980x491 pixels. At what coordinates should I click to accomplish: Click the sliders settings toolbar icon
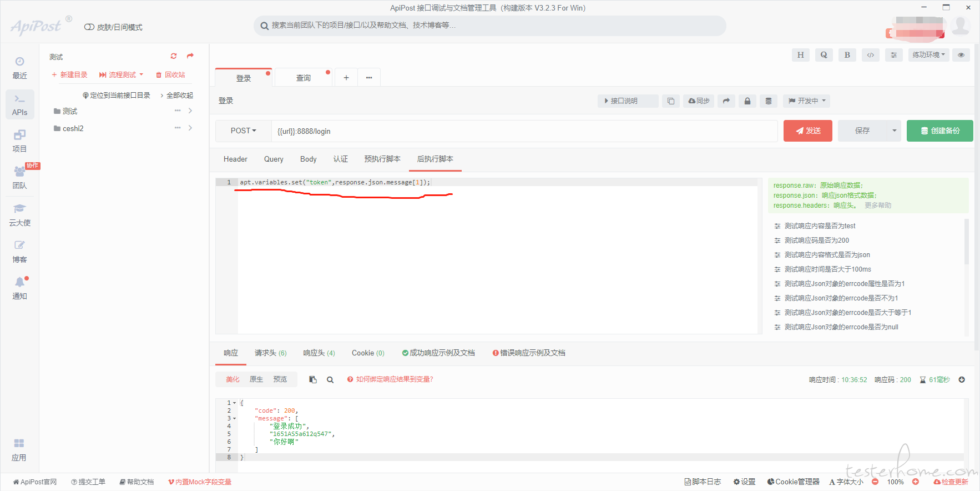[x=893, y=55]
